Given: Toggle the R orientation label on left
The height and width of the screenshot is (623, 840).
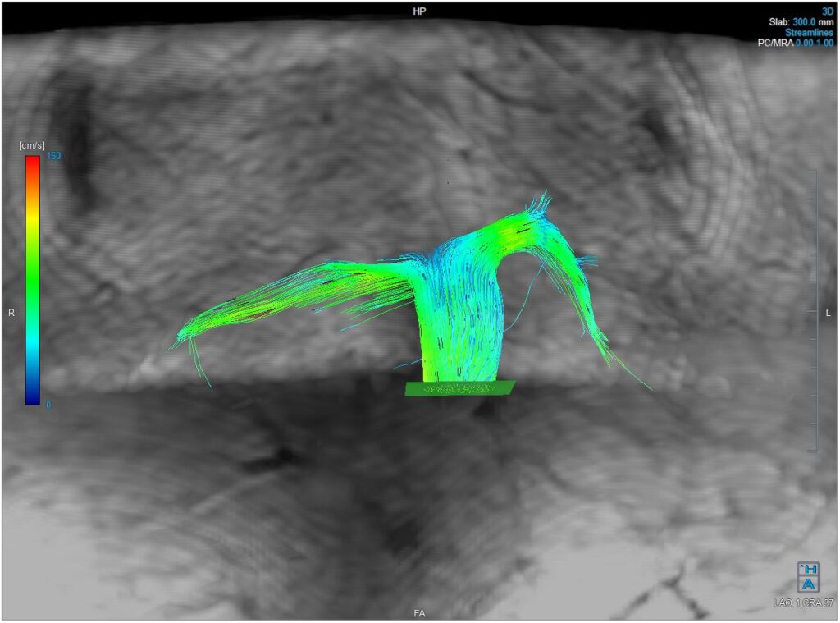Looking at the screenshot, I should tap(11, 312).
